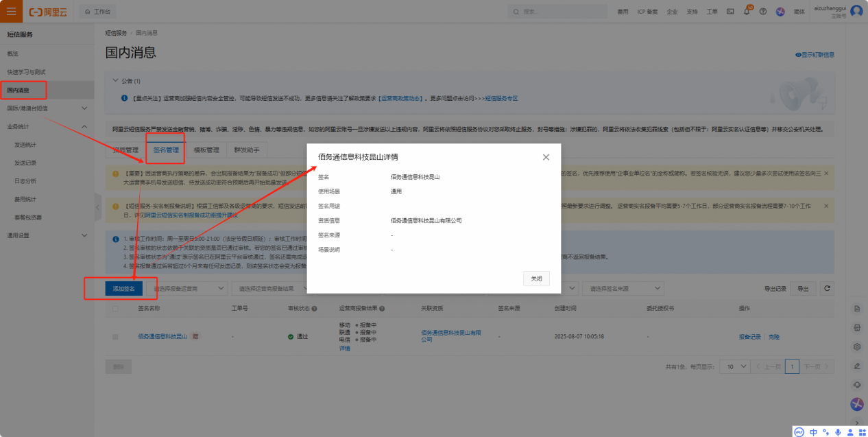Click the 关闭 button in dialog
The height and width of the screenshot is (437, 868).
(x=536, y=279)
